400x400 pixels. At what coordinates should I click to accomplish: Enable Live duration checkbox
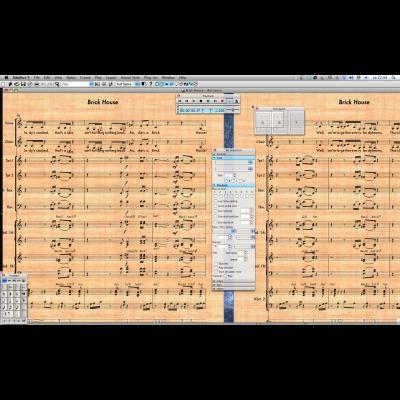coord(215,222)
